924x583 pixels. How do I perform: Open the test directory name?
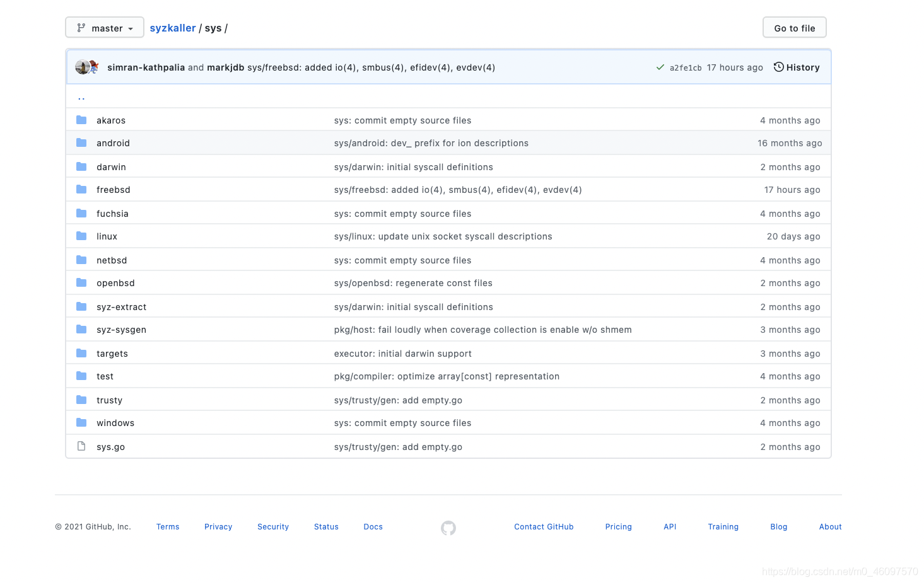pos(105,376)
